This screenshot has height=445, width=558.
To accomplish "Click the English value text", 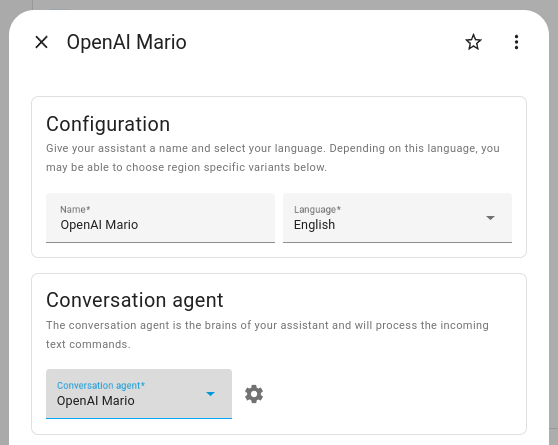I will pos(314,225).
